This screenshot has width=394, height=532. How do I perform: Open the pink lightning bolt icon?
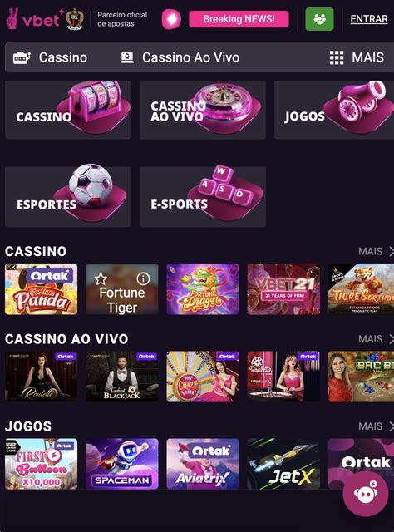[x=171, y=19]
